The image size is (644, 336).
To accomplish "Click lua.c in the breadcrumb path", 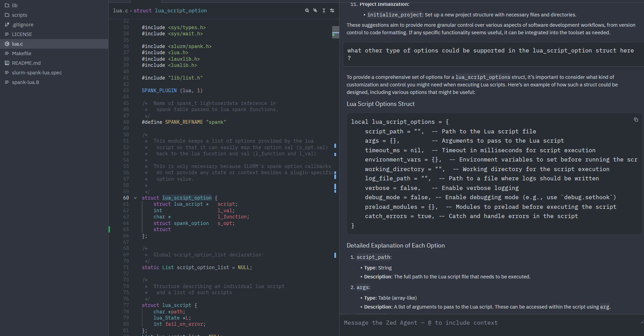I will [x=120, y=11].
